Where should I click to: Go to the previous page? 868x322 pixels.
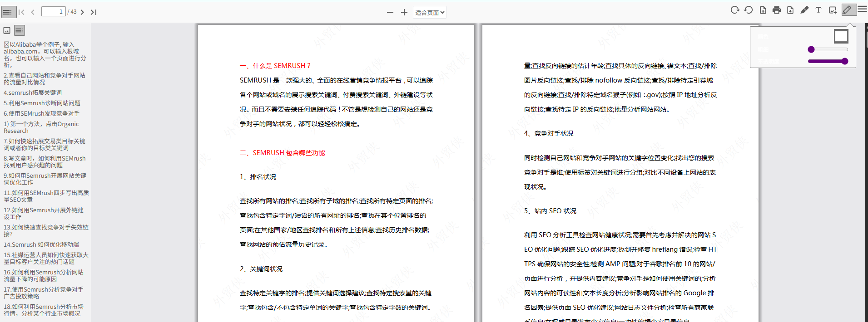pos(33,12)
